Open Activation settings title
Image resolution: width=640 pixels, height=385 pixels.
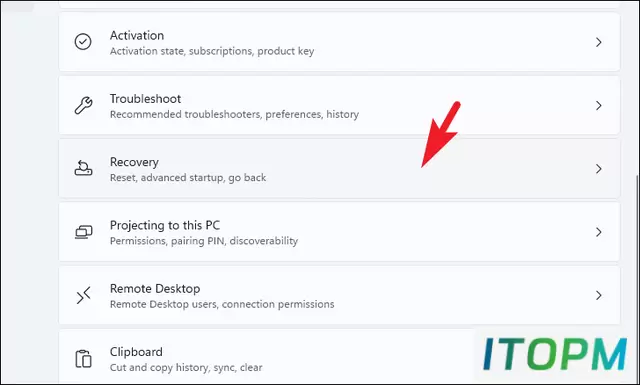point(137,36)
